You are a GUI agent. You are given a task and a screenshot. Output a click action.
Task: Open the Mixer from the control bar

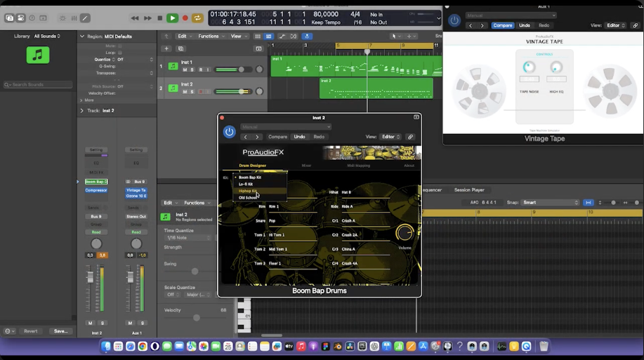click(74, 18)
